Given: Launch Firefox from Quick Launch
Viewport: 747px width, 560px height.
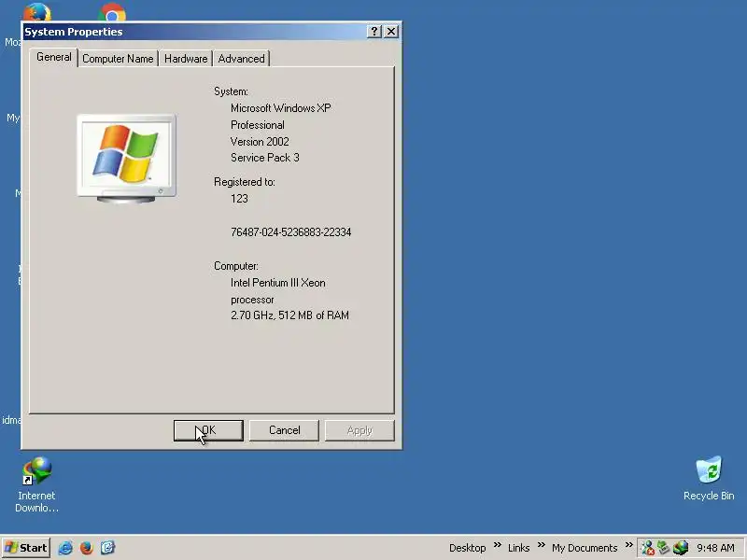Looking at the screenshot, I should [x=86, y=548].
